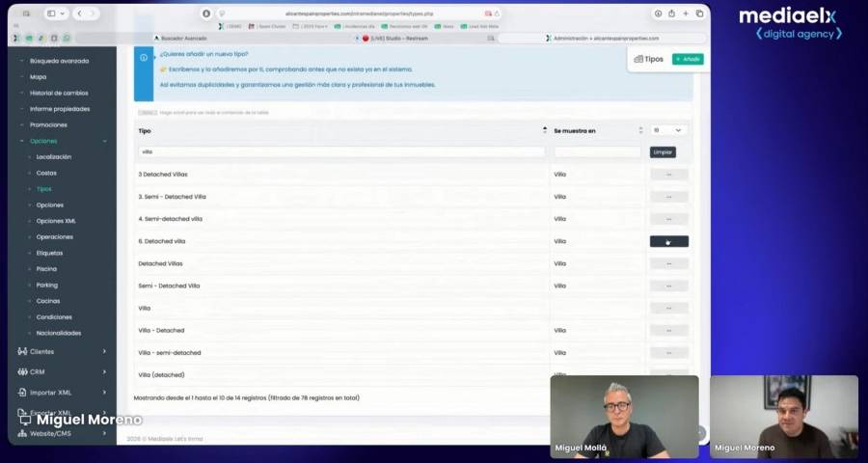Click the empty Se muestra en filter field
This screenshot has width=868, height=463.
tap(597, 151)
